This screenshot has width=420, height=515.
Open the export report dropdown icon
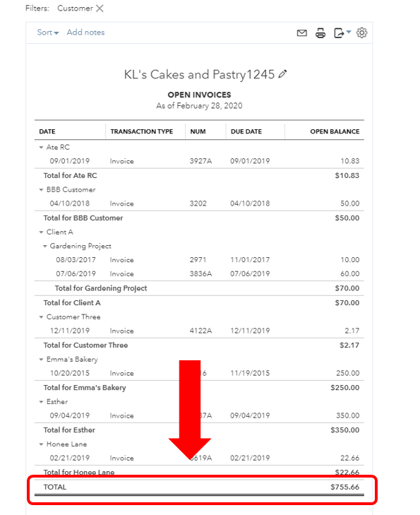(342, 32)
